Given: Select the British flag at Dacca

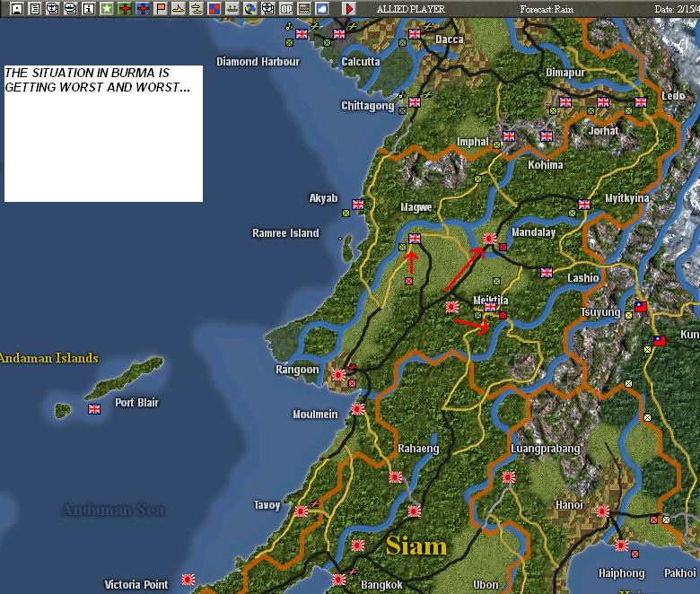Looking at the screenshot, I should [x=415, y=34].
